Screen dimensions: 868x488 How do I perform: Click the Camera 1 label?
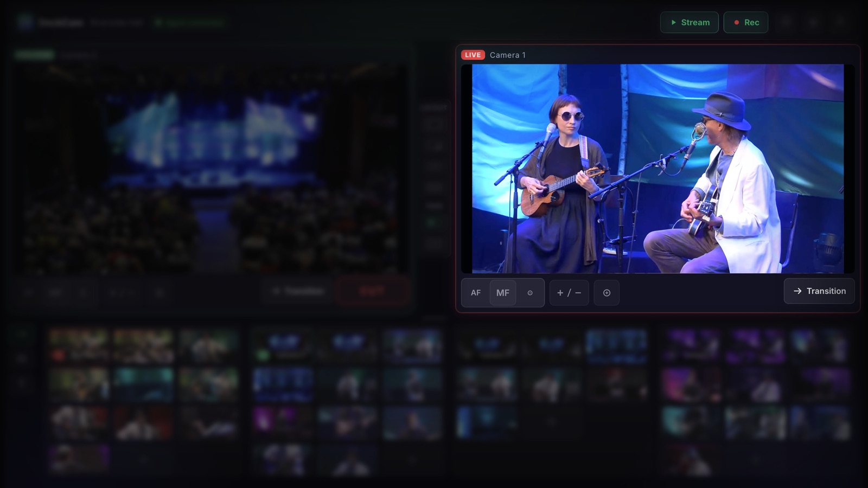pos(508,55)
